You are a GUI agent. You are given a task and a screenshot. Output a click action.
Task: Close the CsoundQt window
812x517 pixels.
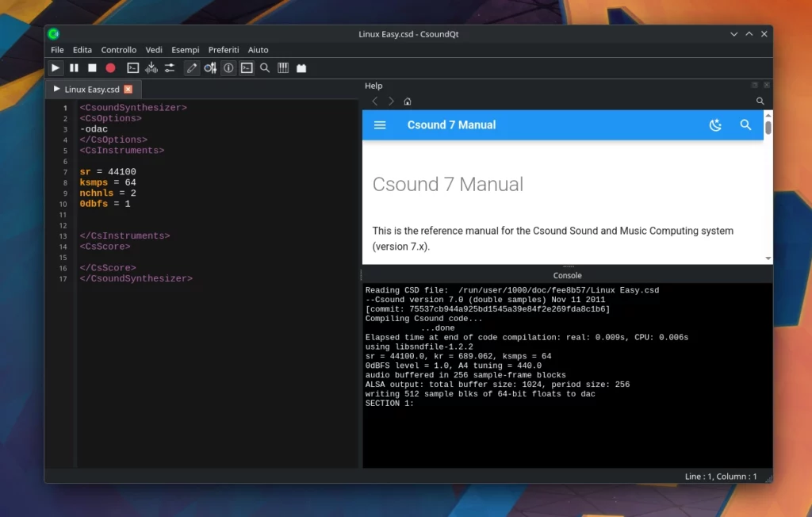(764, 34)
